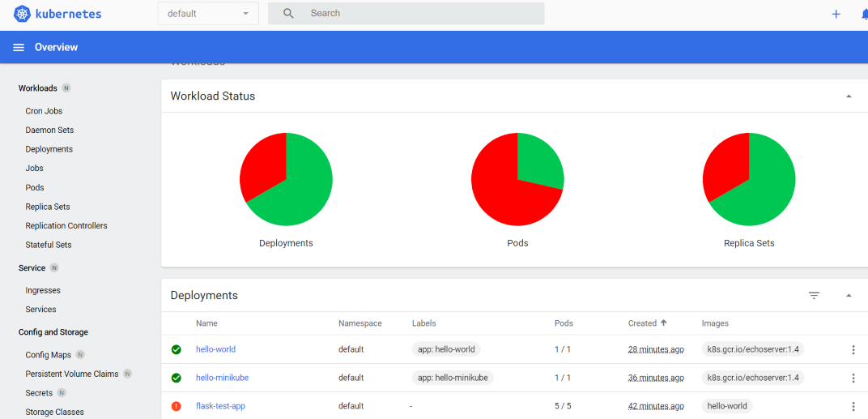Open the hello-minikube deployment link
This screenshot has height=419, width=868.
point(222,378)
